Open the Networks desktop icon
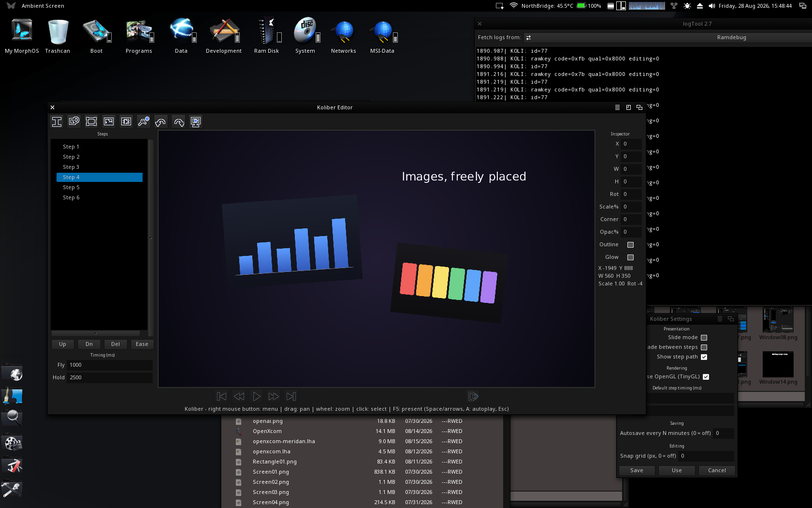Viewport: 812px width, 508px height. 344,36
